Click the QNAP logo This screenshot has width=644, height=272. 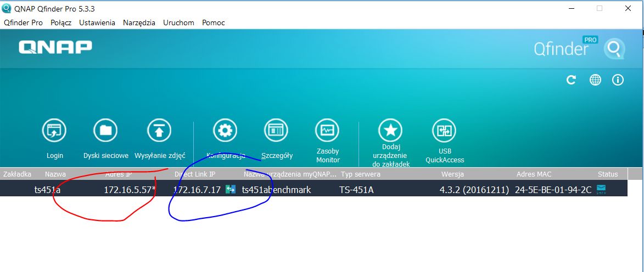[55, 47]
